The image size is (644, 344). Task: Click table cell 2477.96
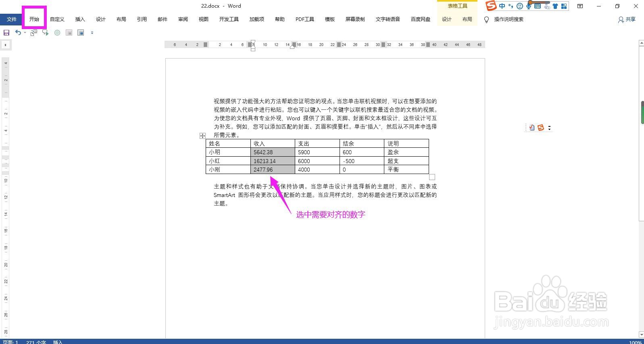coord(273,170)
